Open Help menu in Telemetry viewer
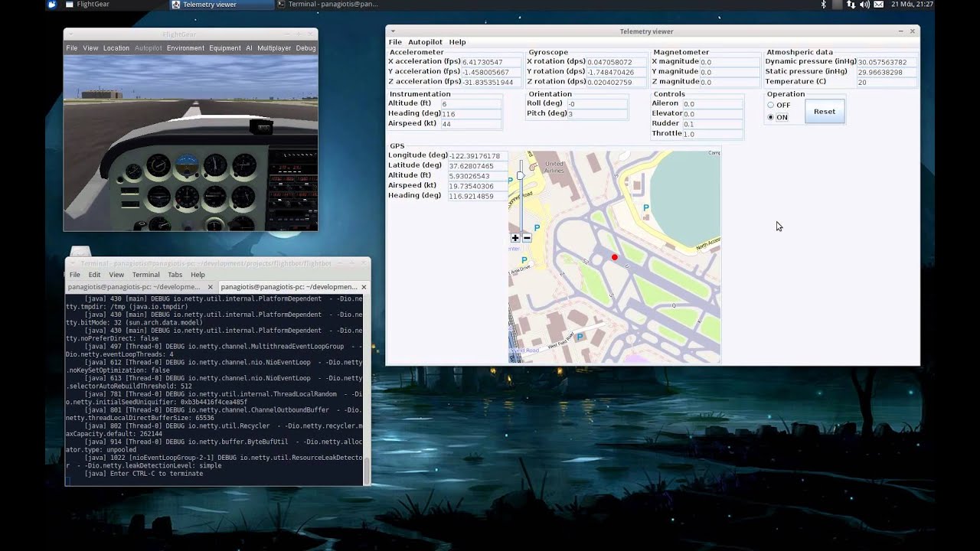The height and width of the screenshot is (551, 980). point(457,42)
